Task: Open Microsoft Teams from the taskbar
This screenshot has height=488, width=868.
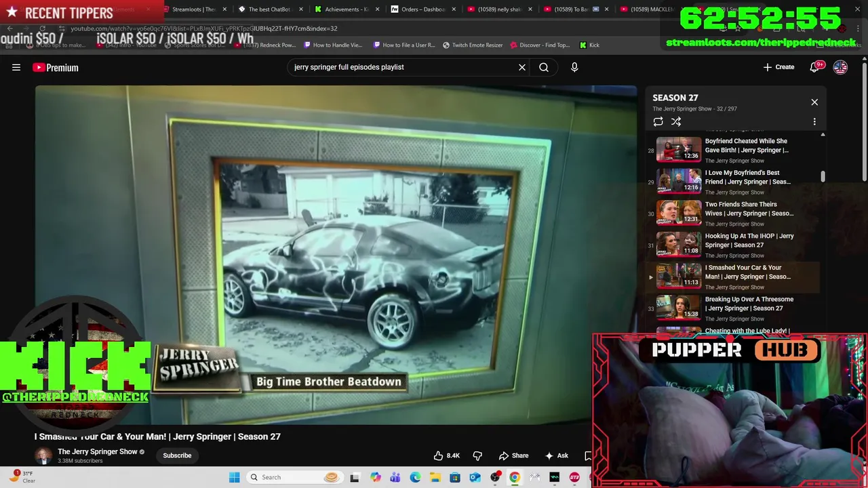Action: pos(395,477)
